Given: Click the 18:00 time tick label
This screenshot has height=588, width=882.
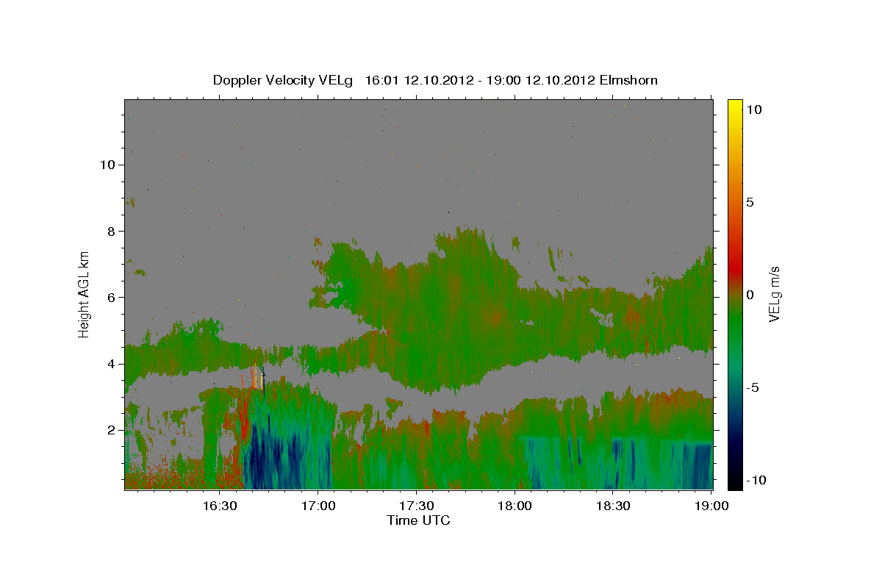Looking at the screenshot, I should [514, 506].
